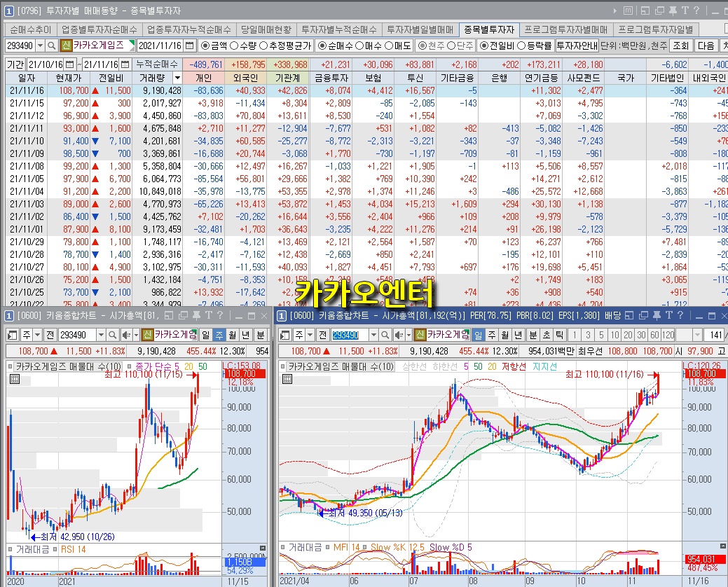Click grid table icon in right chart area
This screenshot has height=587, width=728.
(287, 379)
